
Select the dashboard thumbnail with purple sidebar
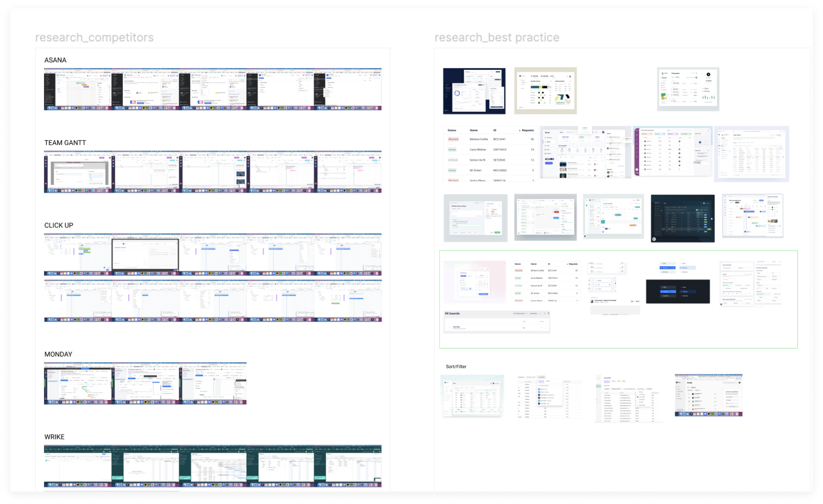click(673, 151)
